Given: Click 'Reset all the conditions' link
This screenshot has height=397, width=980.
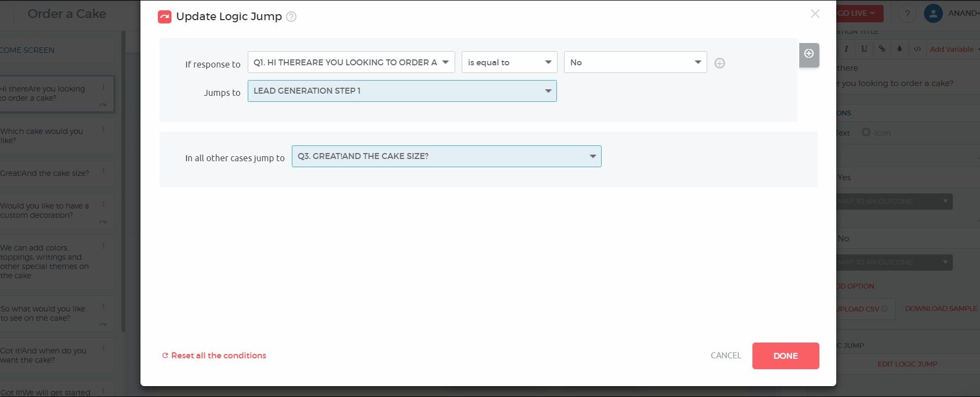Looking at the screenshot, I should [218, 356].
